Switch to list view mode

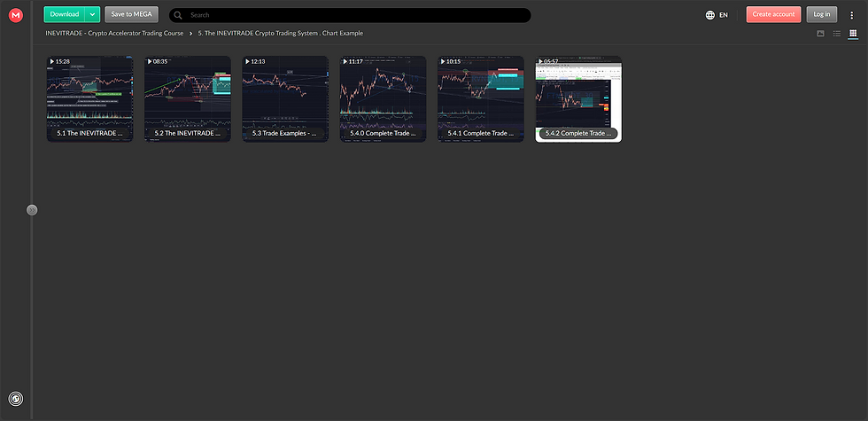point(837,34)
